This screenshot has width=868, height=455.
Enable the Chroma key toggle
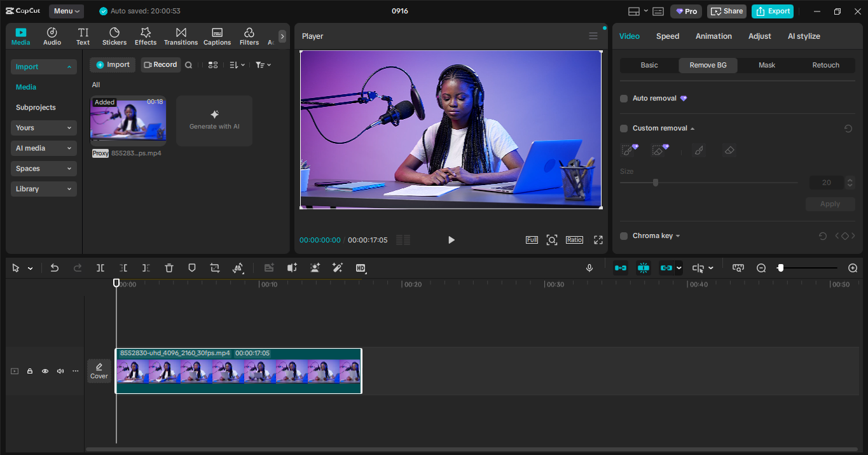coord(624,235)
